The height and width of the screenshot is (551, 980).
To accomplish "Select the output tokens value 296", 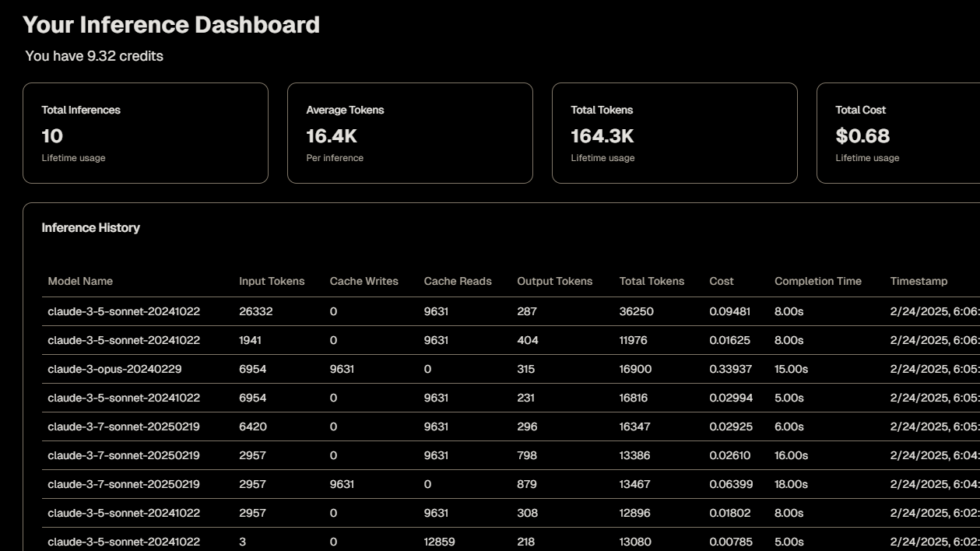I will 527,426.
